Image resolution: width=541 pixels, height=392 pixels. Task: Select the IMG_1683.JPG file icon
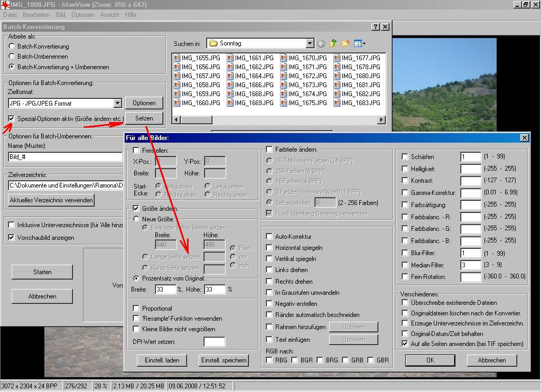tap(337, 103)
